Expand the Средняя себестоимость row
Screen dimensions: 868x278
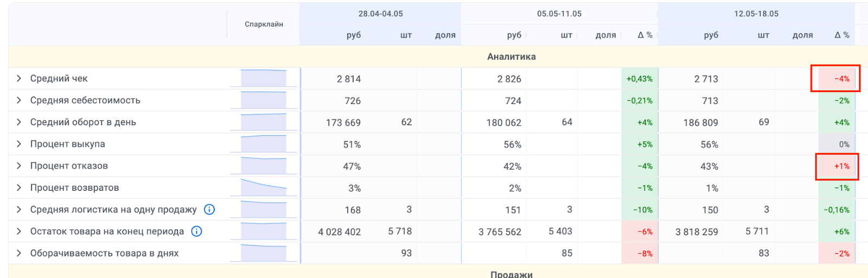tap(19, 100)
